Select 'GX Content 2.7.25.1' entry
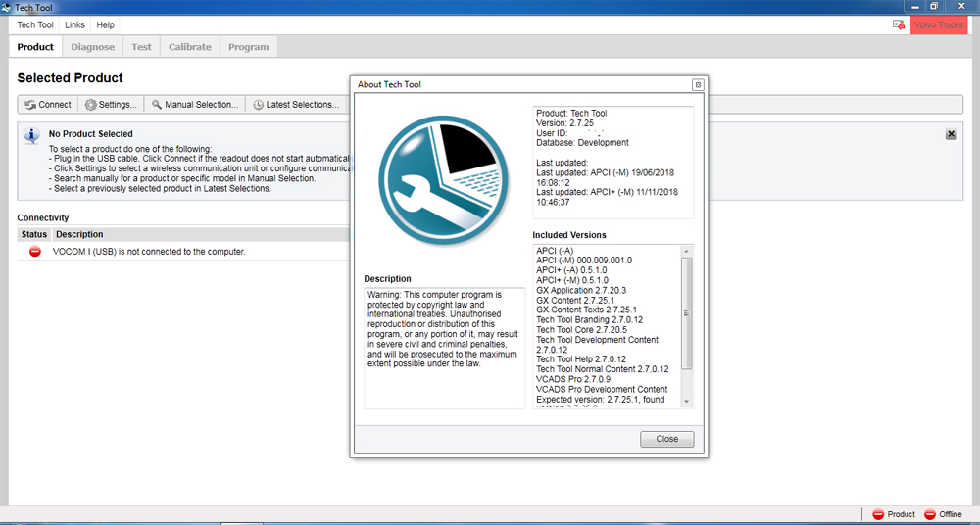 coord(575,300)
